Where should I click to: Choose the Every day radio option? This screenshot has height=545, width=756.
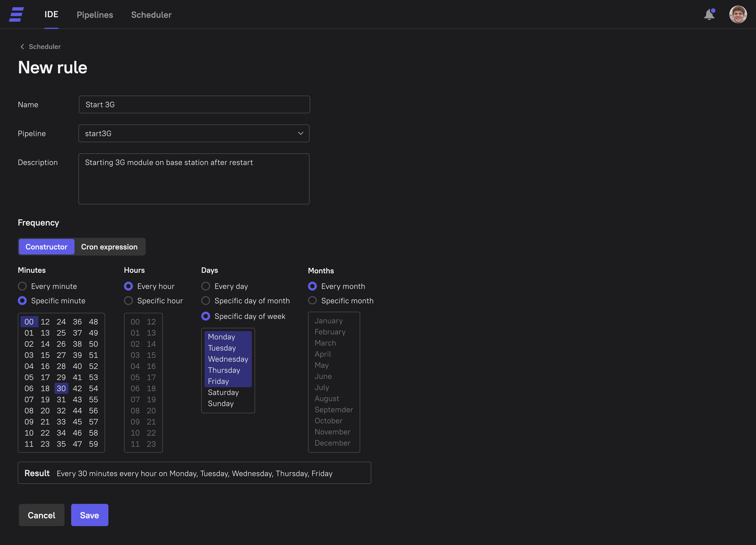[x=206, y=286]
